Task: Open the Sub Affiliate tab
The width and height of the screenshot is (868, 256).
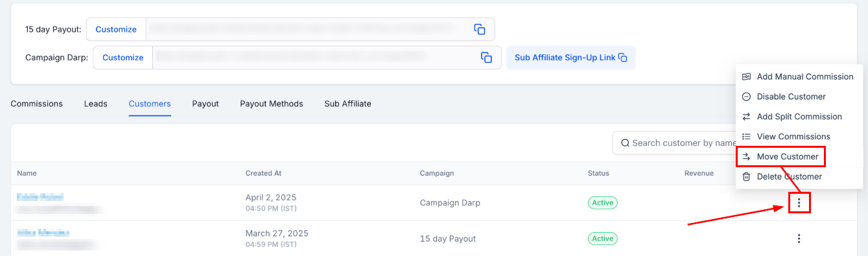Action: (348, 104)
